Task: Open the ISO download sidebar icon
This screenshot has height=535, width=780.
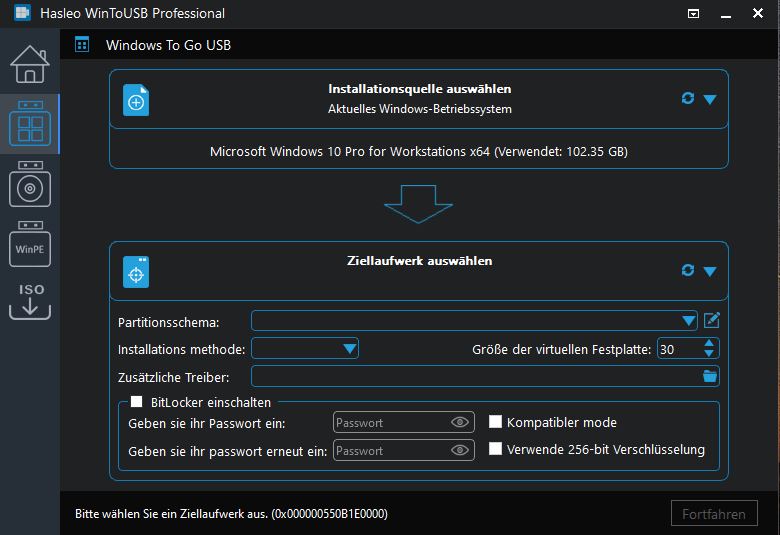Action: tap(30, 301)
